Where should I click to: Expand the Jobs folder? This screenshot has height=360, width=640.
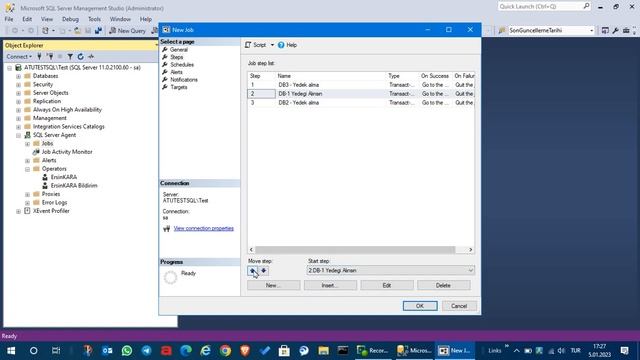[27, 144]
